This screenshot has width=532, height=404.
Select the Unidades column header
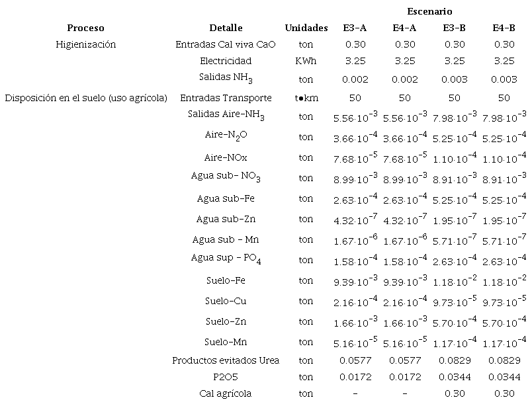coord(306,28)
